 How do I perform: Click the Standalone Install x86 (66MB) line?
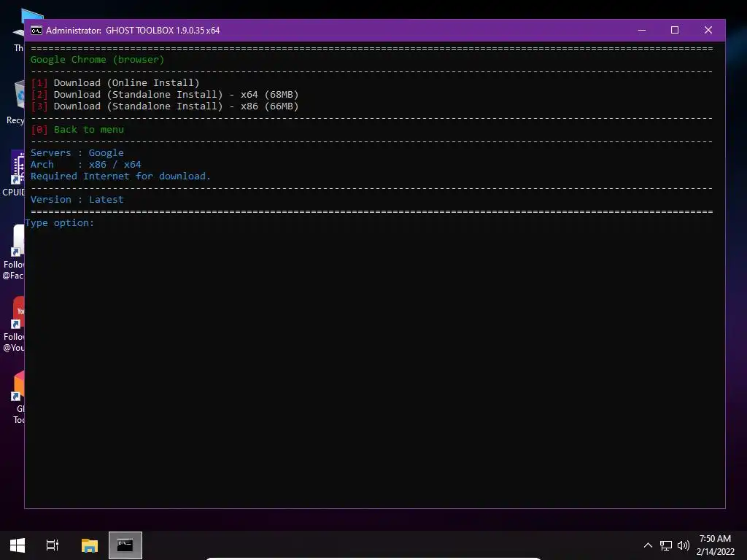164,106
